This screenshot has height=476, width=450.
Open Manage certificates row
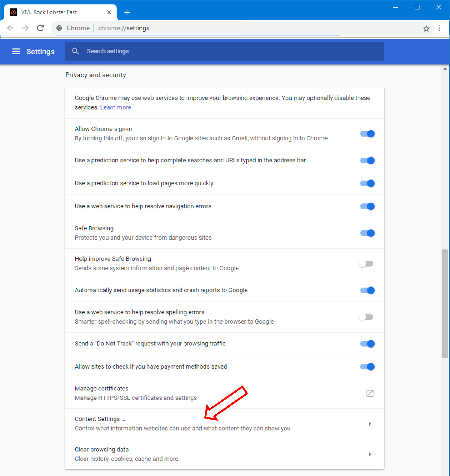point(225,393)
